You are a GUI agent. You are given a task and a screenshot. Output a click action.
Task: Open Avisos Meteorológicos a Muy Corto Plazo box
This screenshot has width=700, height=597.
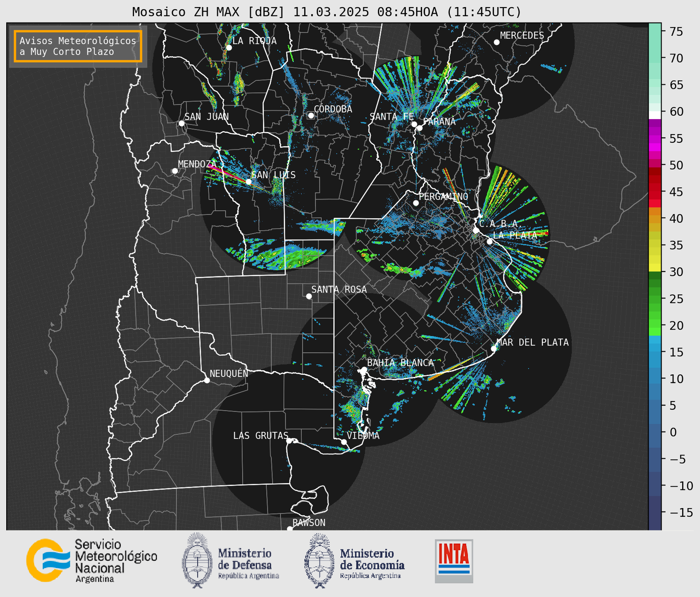pos(78,46)
